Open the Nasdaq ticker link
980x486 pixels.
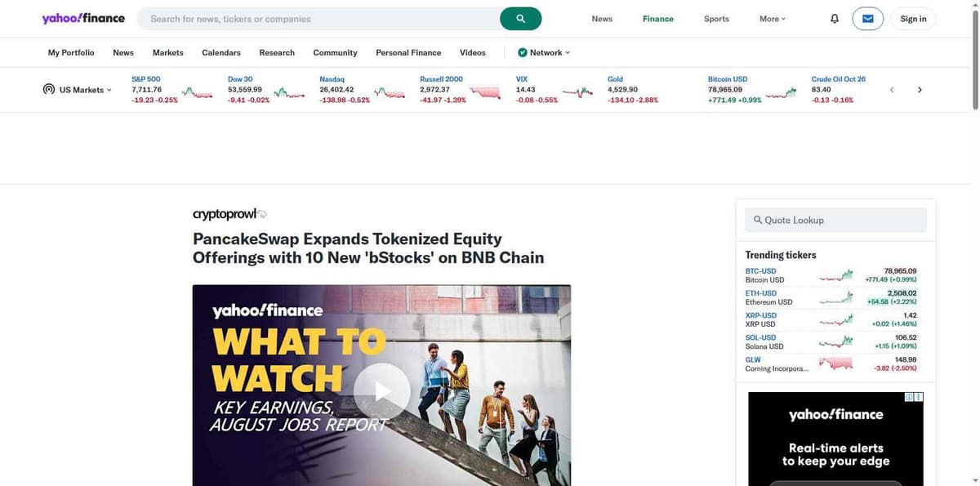332,79
